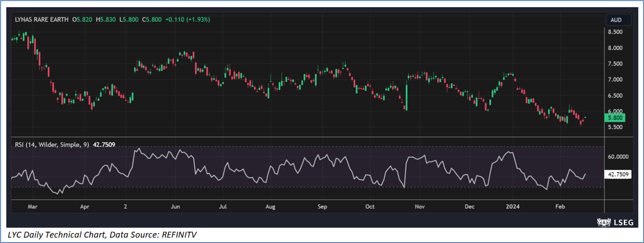Select the LYNAS RARE EARTH symbol label
The height and width of the screenshot is (243, 644).
[x=43, y=20]
